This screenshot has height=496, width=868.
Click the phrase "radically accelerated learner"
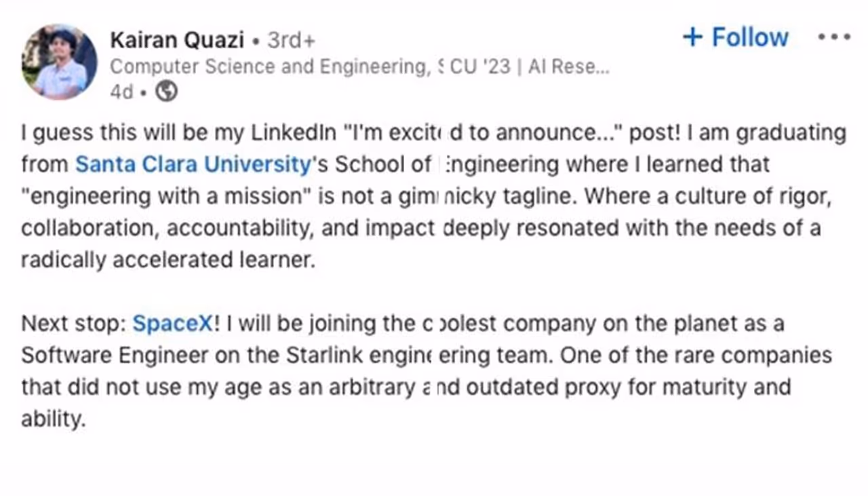pyautogui.click(x=168, y=261)
